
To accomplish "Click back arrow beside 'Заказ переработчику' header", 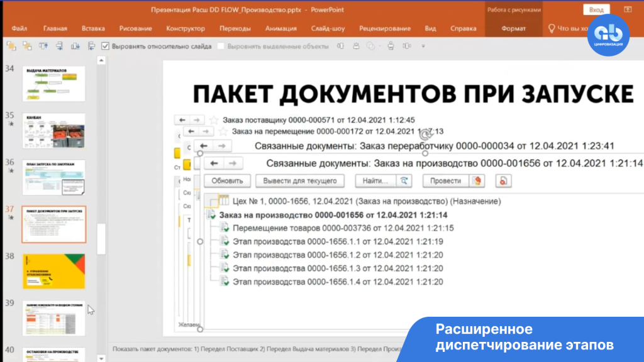I will pos(204,146).
